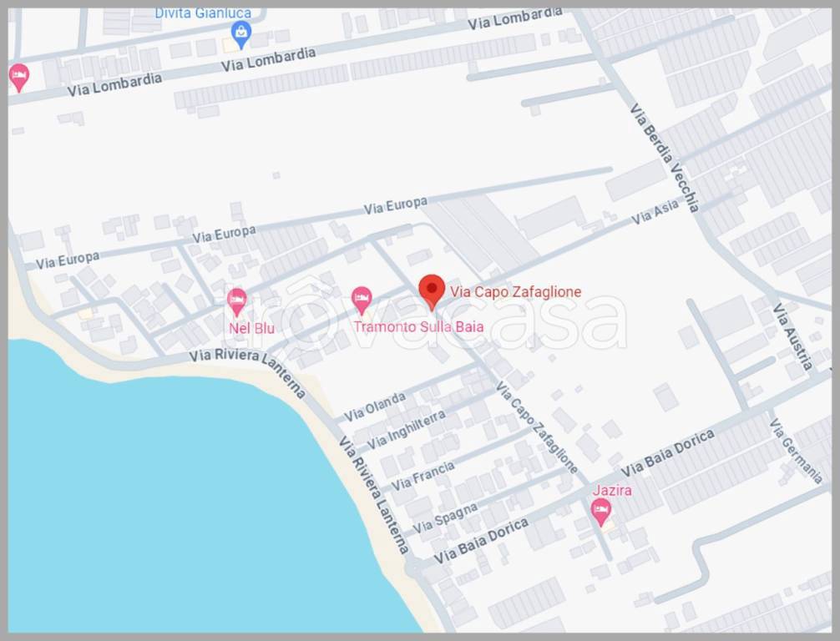Click the Nel Blu text label
The height and width of the screenshot is (641, 840).
coord(252,328)
